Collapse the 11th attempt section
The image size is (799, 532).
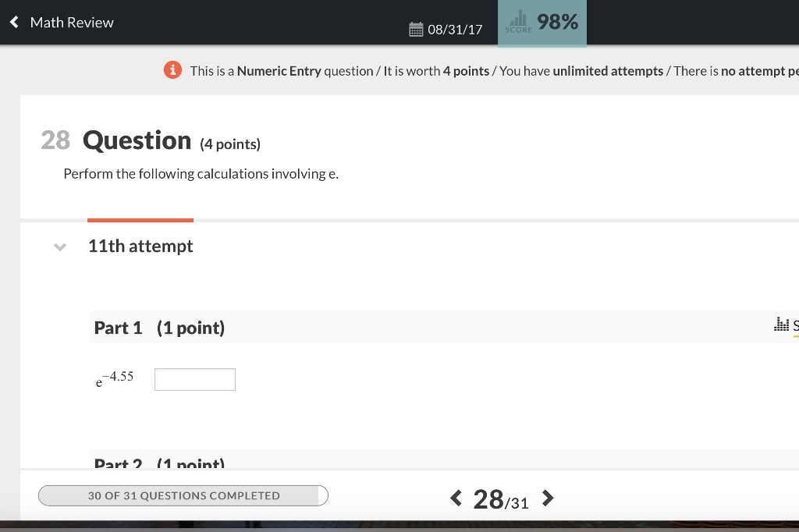coord(59,246)
